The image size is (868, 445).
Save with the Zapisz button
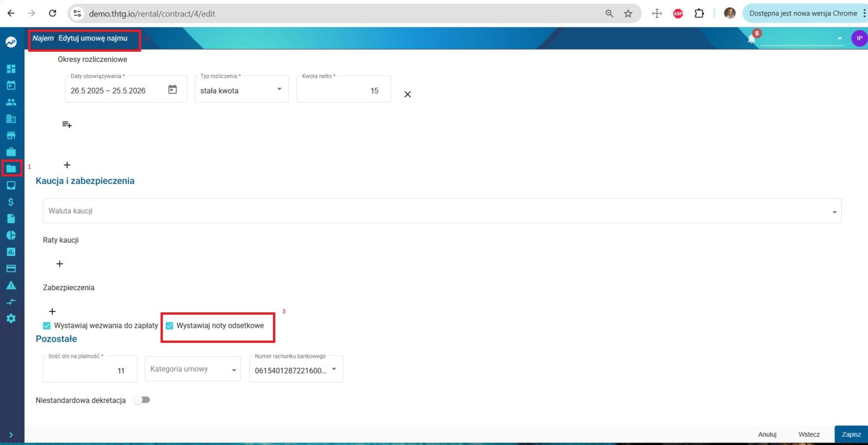point(851,435)
